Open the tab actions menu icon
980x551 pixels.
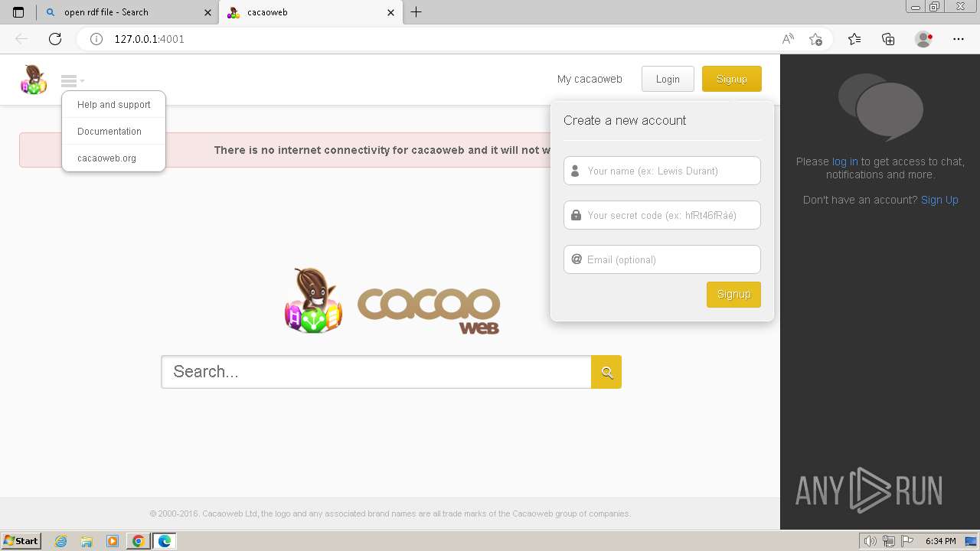[x=18, y=12]
